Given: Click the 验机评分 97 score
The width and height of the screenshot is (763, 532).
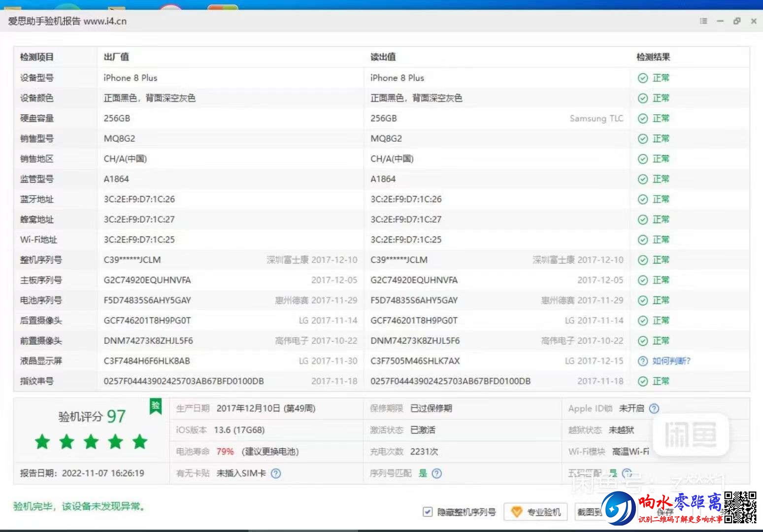Looking at the screenshot, I should click(92, 416).
